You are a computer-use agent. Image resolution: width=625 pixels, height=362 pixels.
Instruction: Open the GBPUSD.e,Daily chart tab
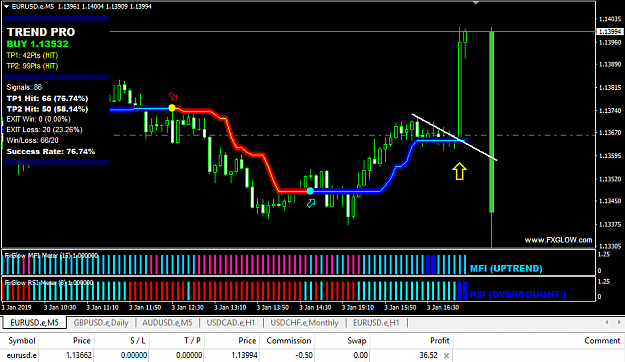[x=101, y=323]
